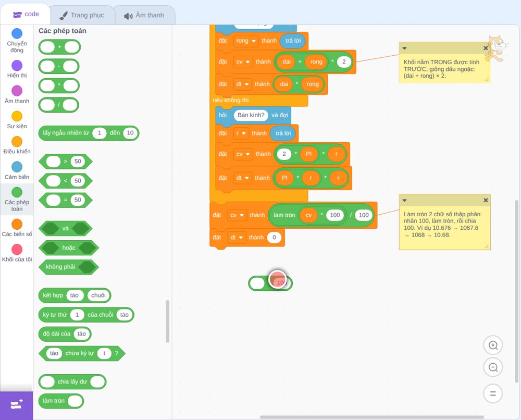Show the Các biến số category
The image size is (521, 420).
click(17, 228)
